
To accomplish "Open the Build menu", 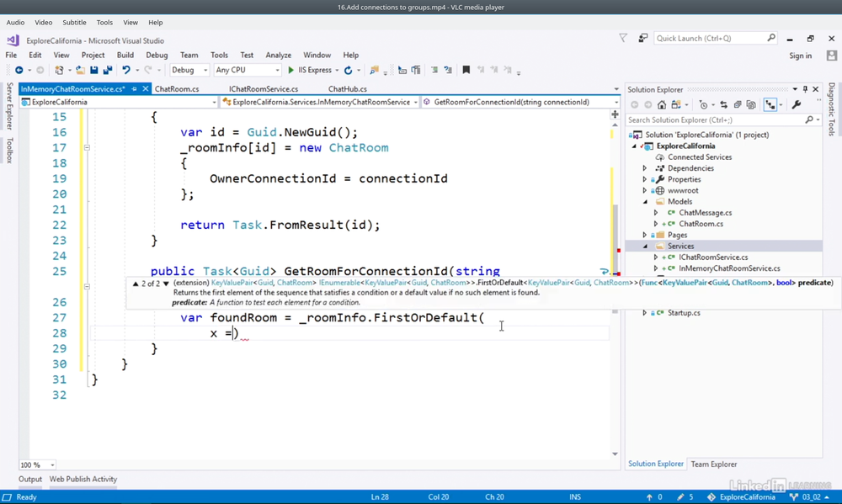I will coord(125,56).
